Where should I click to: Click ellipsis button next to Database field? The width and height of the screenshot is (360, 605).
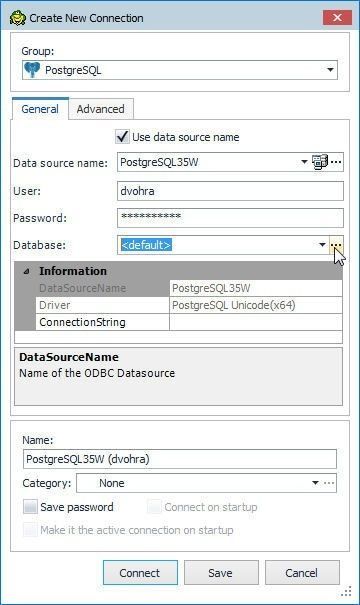click(336, 245)
